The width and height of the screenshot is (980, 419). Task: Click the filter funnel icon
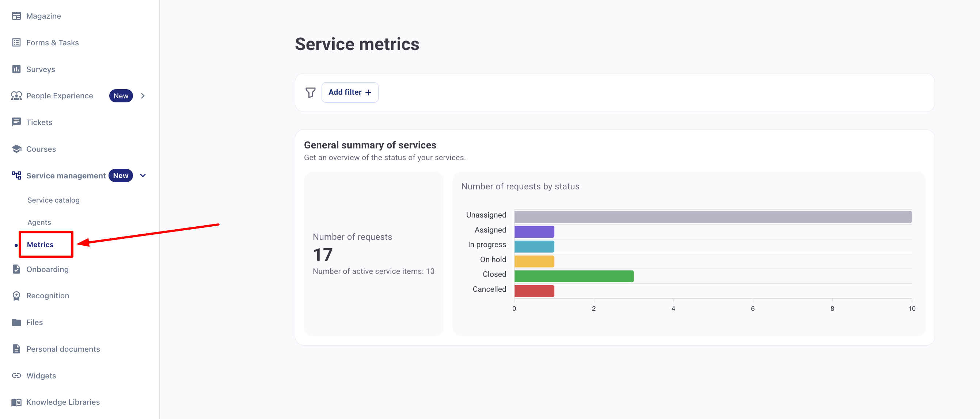pyautogui.click(x=311, y=93)
